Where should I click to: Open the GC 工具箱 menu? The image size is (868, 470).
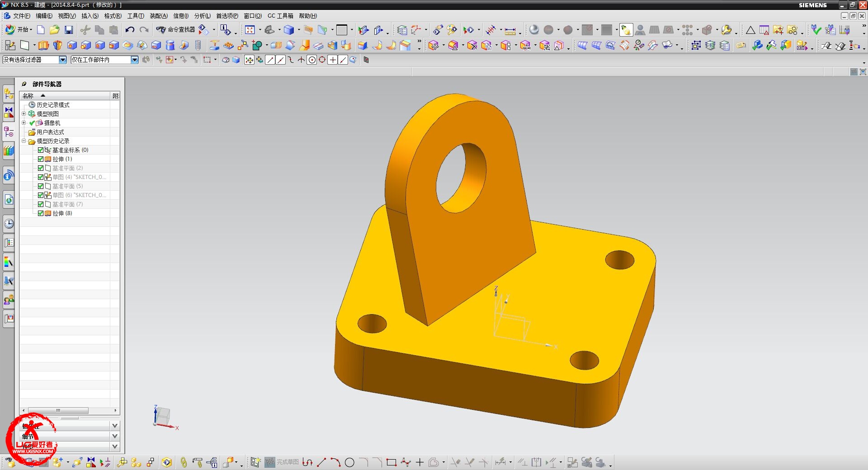click(280, 16)
